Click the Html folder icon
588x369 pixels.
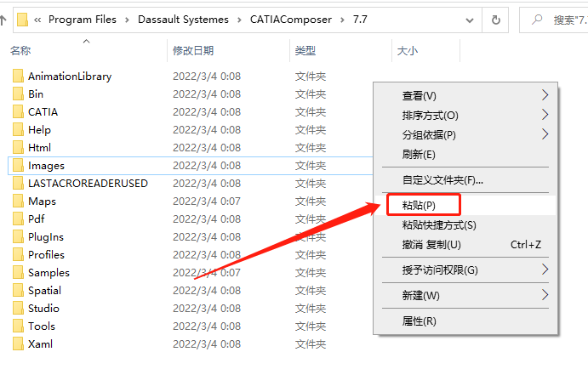pos(18,147)
